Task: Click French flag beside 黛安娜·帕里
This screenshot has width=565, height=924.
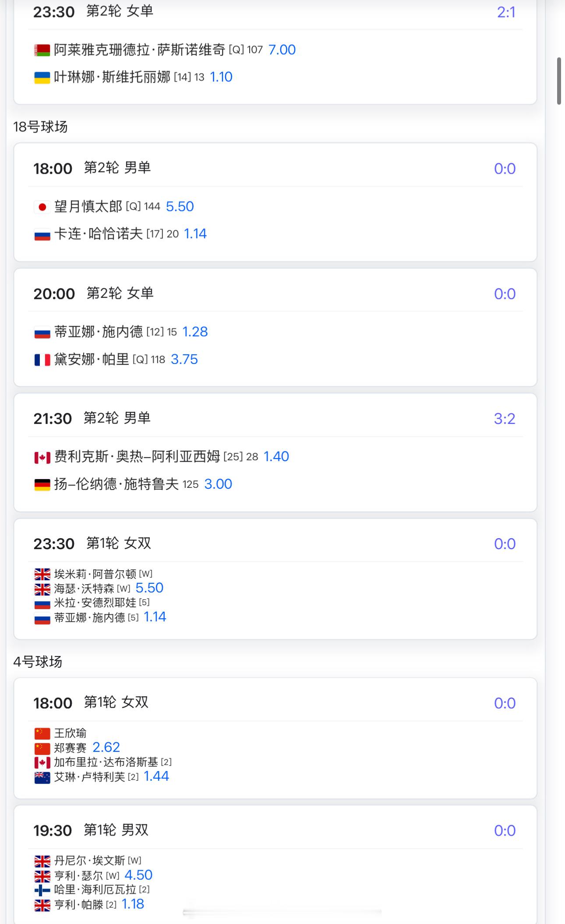Action: pyautogui.click(x=42, y=360)
